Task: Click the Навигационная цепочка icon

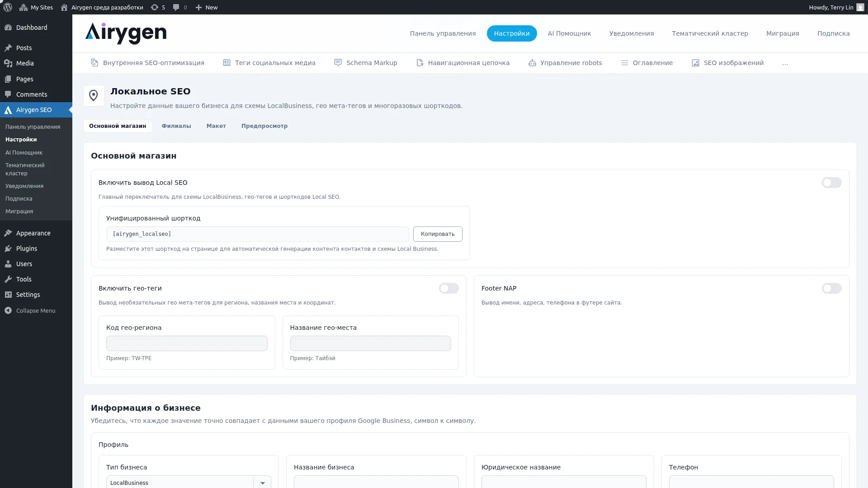Action: coord(420,63)
